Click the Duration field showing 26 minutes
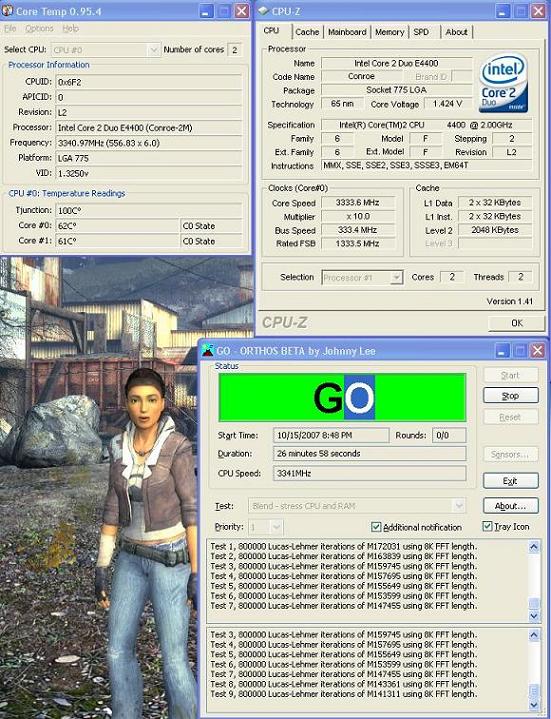The width and height of the screenshot is (551, 719). click(x=369, y=454)
